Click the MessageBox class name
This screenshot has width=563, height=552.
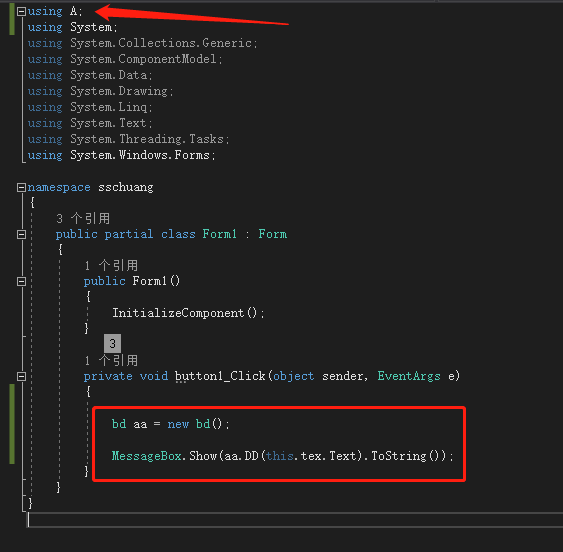[146, 455]
